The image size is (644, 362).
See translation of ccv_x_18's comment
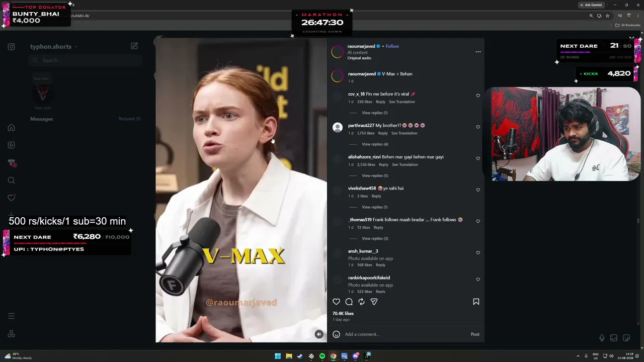point(402,102)
